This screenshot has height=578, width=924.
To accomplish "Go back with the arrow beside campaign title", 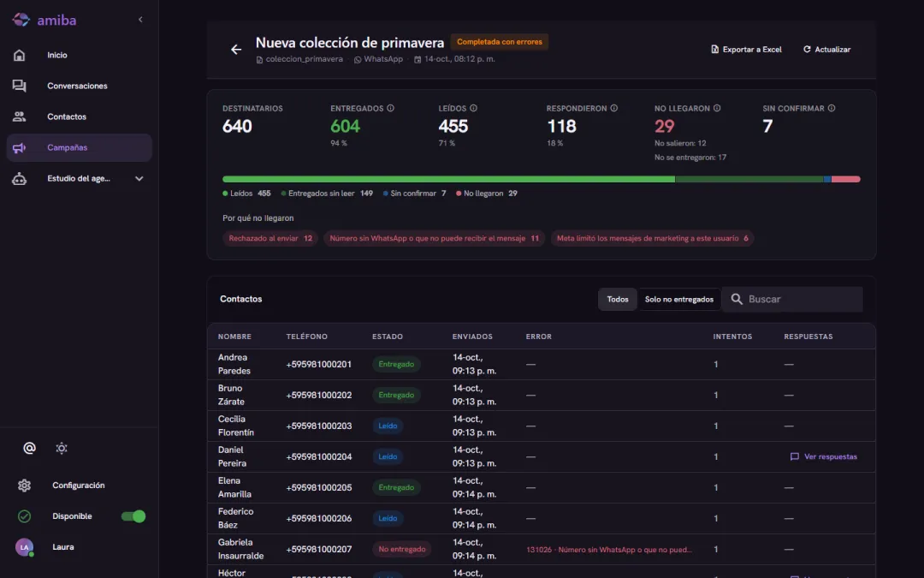I will point(236,50).
